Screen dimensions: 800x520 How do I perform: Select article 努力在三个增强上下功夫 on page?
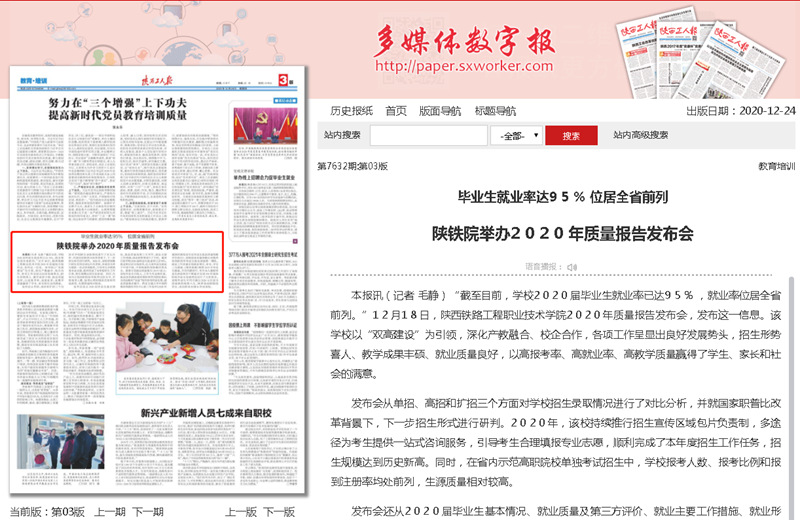point(118,109)
